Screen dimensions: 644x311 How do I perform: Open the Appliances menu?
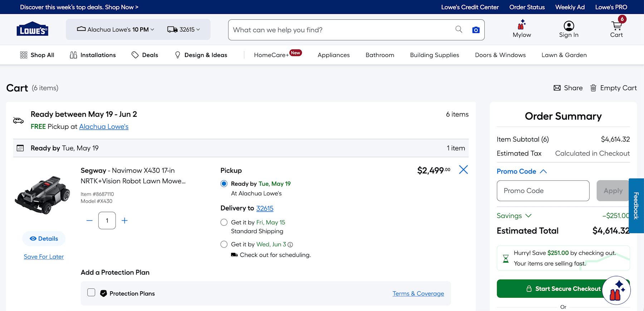[333, 55]
